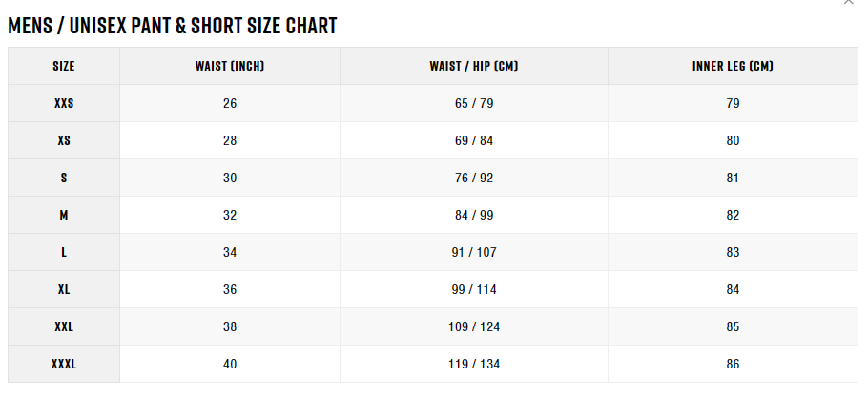Select the XXS size row label

64,103
